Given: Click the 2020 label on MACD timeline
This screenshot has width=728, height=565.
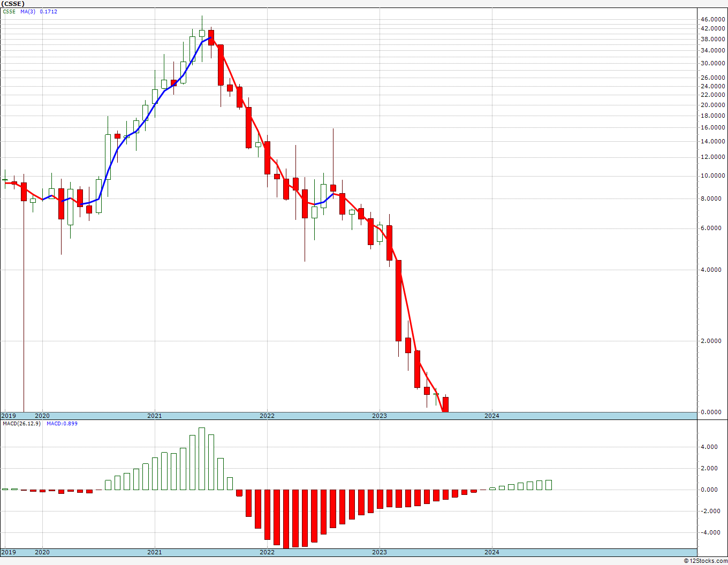Looking at the screenshot, I should pos(42,552).
